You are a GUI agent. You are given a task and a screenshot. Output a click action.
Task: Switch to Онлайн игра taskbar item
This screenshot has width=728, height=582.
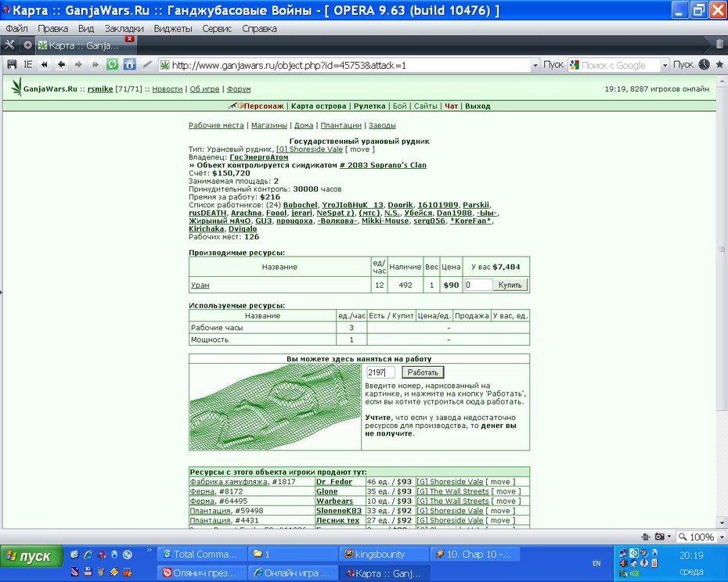pos(291,573)
